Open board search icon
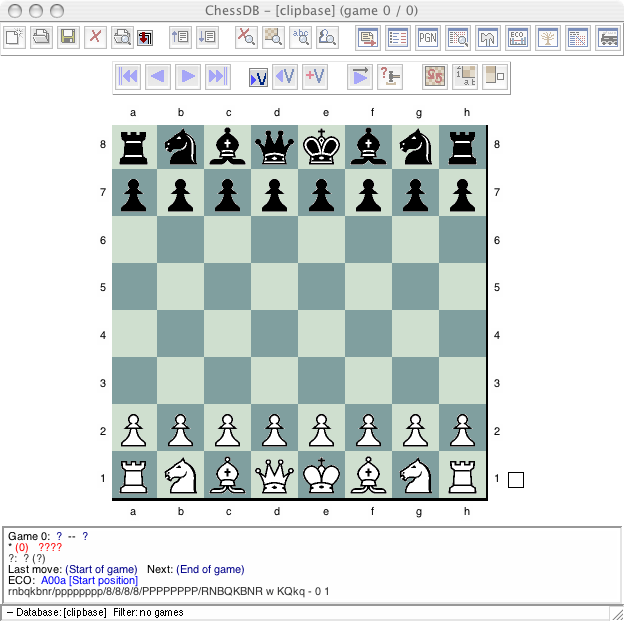 tap(273, 38)
